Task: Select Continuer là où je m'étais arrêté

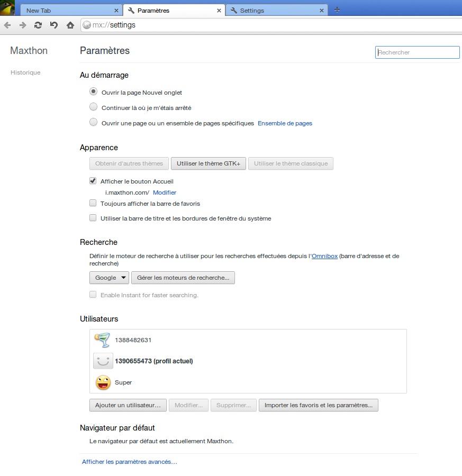Action: [x=94, y=107]
